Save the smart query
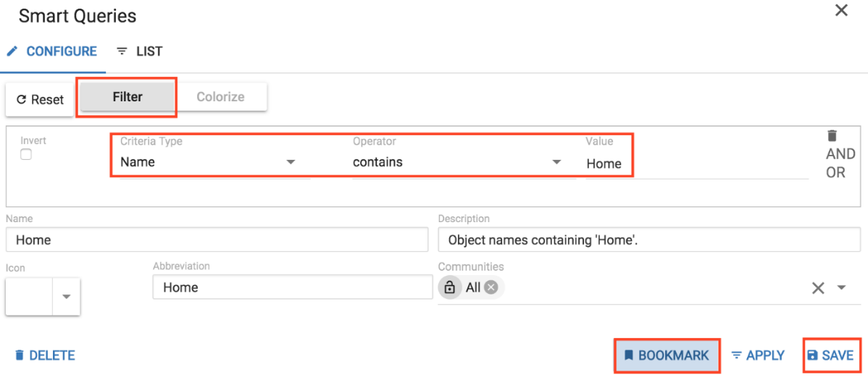This screenshot has height=377, width=868. point(830,355)
